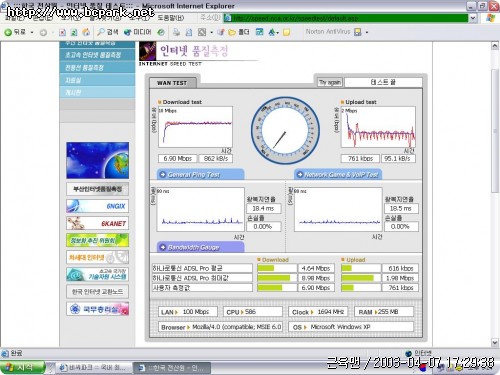Expand the General Ping Test section
The width and height of the screenshot is (500, 375).
(200, 175)
